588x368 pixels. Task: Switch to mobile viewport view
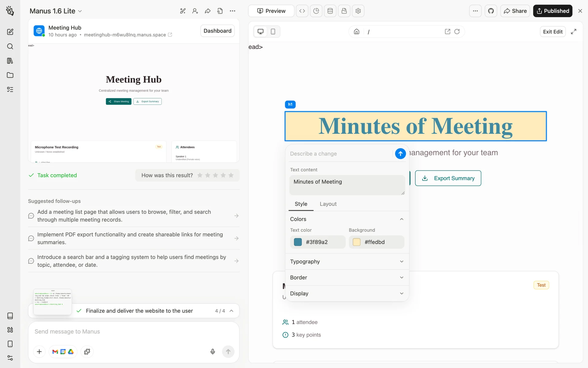pos(273,32)
